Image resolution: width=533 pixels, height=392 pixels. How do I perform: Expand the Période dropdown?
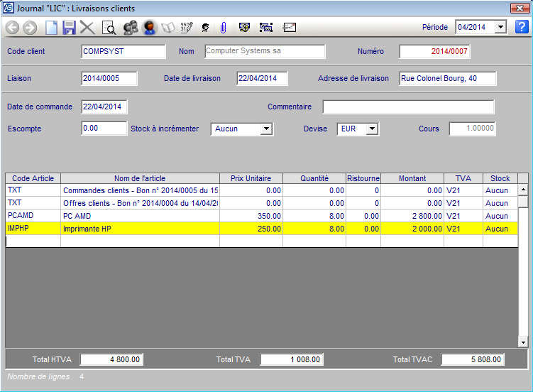500,27
